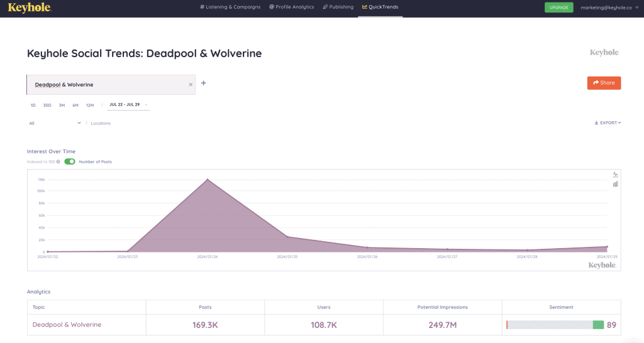Click the chart data point for 2024/07/25

coord(287,237)
